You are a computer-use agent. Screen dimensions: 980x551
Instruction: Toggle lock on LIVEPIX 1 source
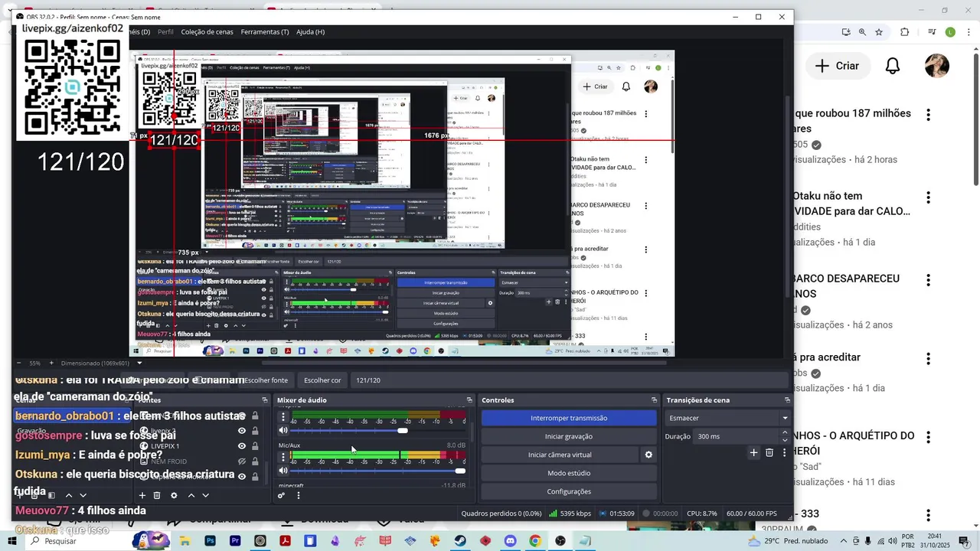point(255,446)
